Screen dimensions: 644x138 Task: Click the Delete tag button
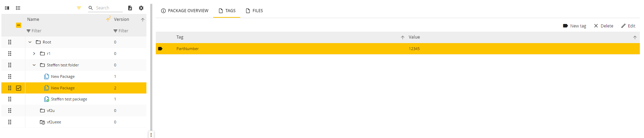pos(604,26)
